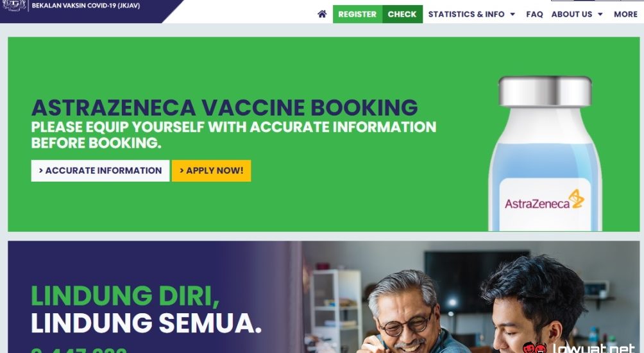Expand the About Us dropdown arrow
The height and width of the screenshot is (353, 644).
600,14
